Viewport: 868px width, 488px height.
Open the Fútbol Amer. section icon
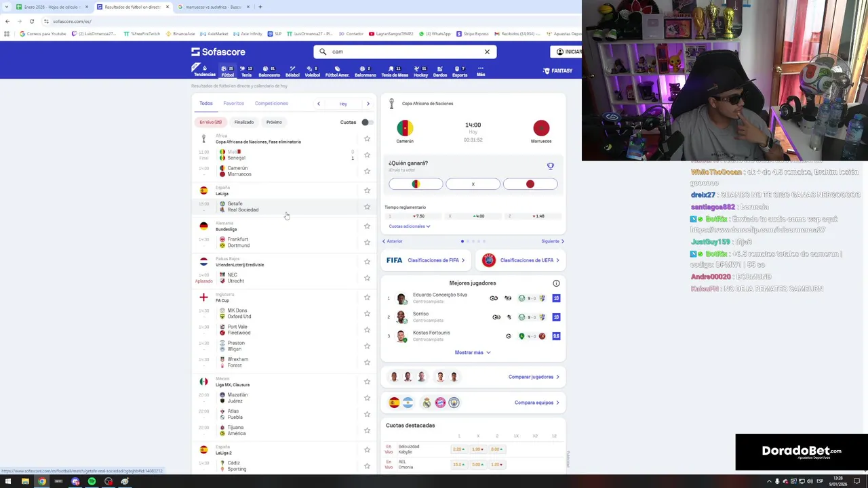click(337, 71)
